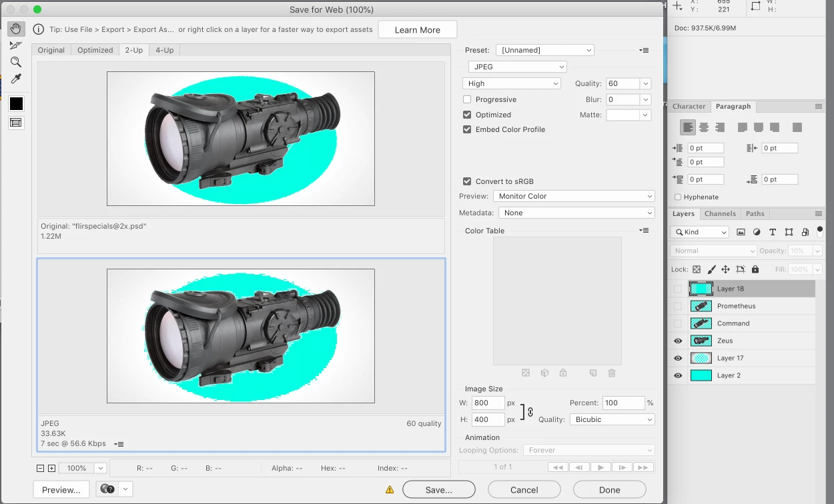This screenshot has height=504, width=834.
Task: Select the Slice Select tool
Action: tap(16, 45)
